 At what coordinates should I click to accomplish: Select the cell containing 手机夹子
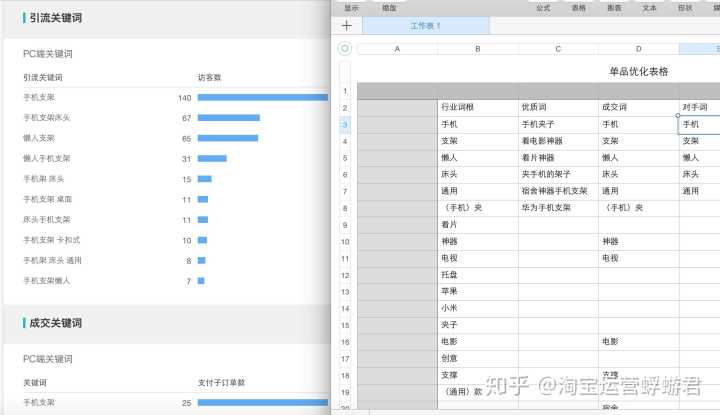click(557, 124)
